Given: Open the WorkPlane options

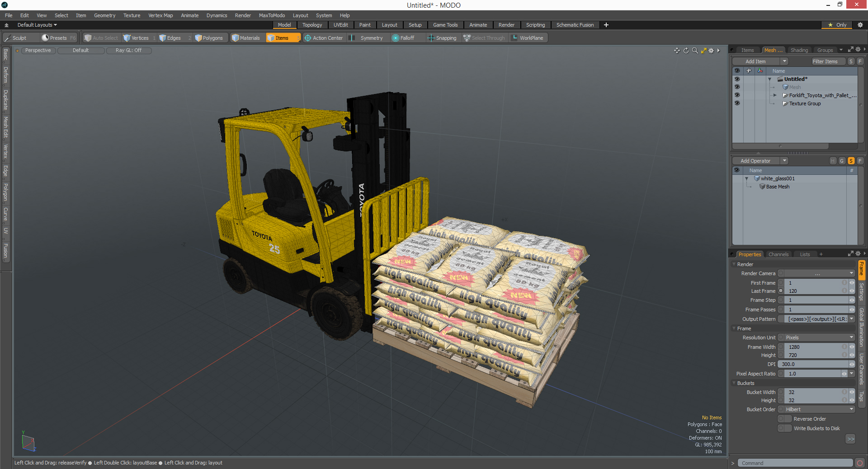Looking at the screenshot, I should point(528,38).
